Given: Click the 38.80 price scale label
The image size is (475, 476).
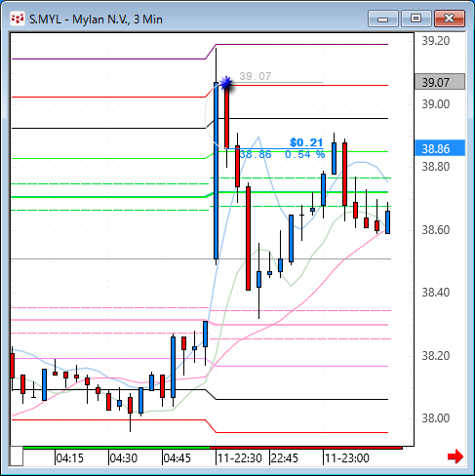Looking at the screenshot, I should pos(436,167).
